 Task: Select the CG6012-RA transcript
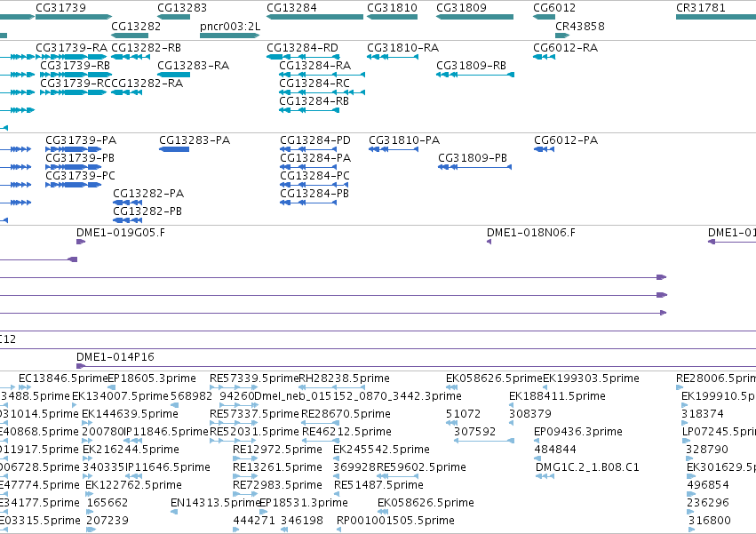point(544,57)
